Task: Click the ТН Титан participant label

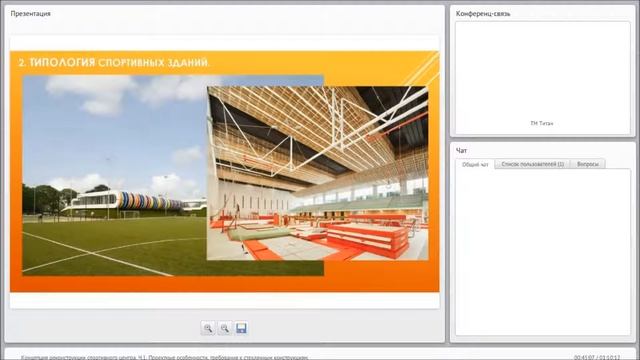Action: tap(542, 123)
